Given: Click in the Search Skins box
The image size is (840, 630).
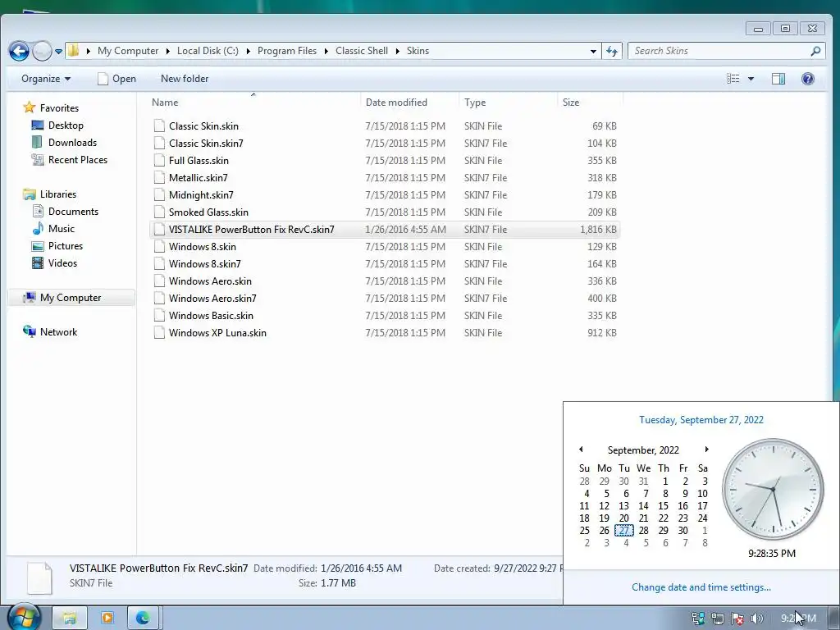Looking at the screenshot, I should (720, 51).
